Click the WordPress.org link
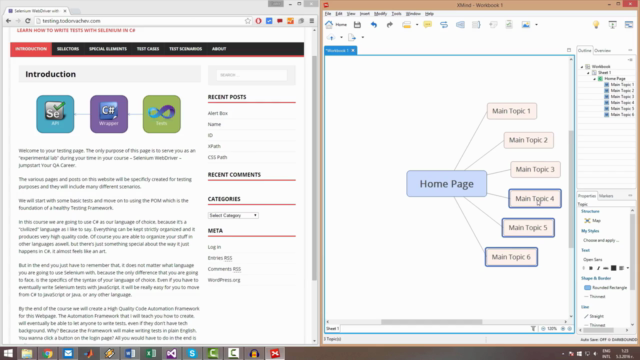This screenshot has width=640, height=360. 224,280
